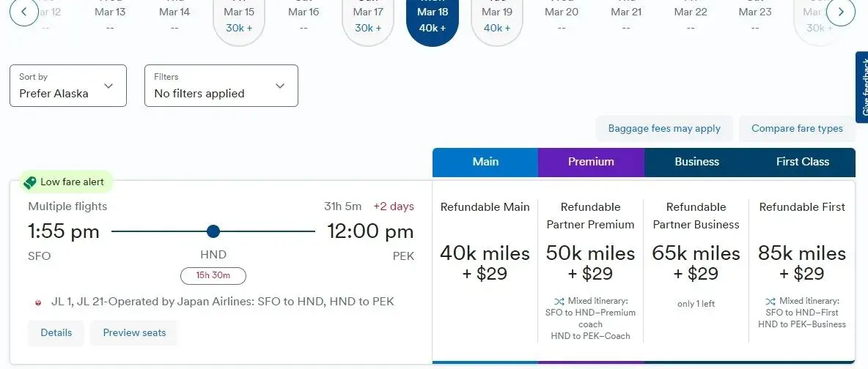The height and width of the screenshot is (369, 868).
Task: Select the Mar 15 30k+ date
Action: [x=239, y=20]
